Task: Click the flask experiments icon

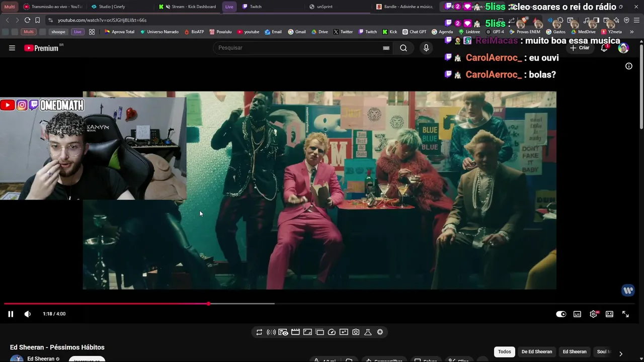Action: 368,332
